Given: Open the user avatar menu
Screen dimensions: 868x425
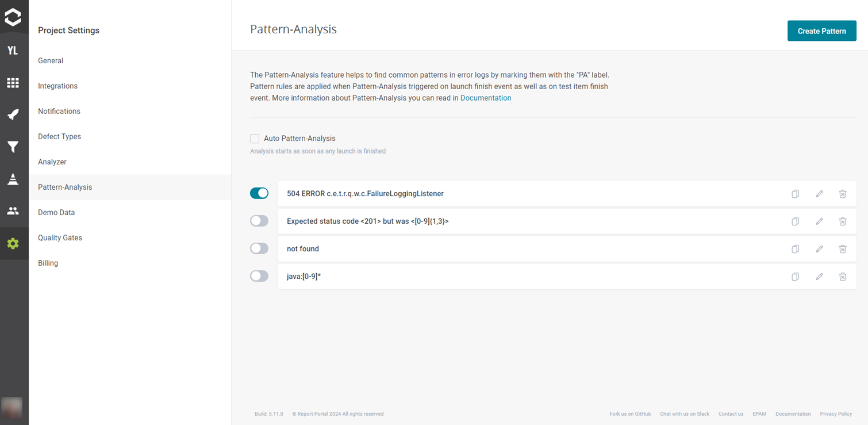Looking at the screenshot, I should point(13,406).
